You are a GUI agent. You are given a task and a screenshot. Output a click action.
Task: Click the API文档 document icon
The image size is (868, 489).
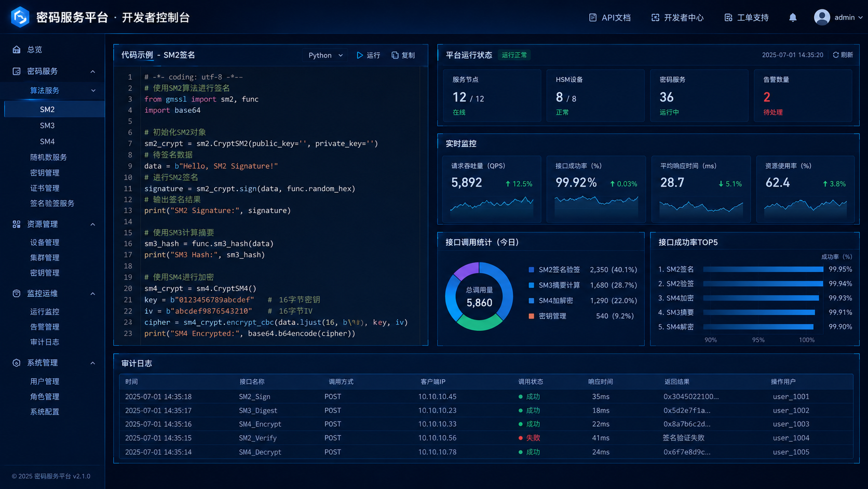click(593, 18)
